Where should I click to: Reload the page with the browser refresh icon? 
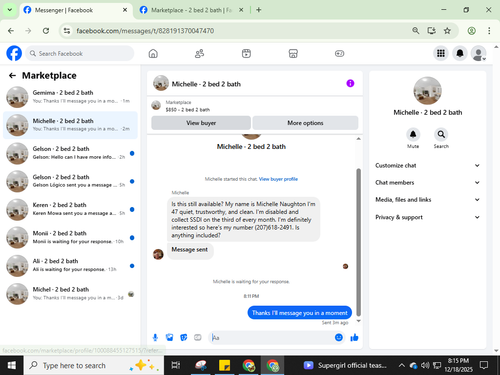pyautogui.click(x=46, y=31)
